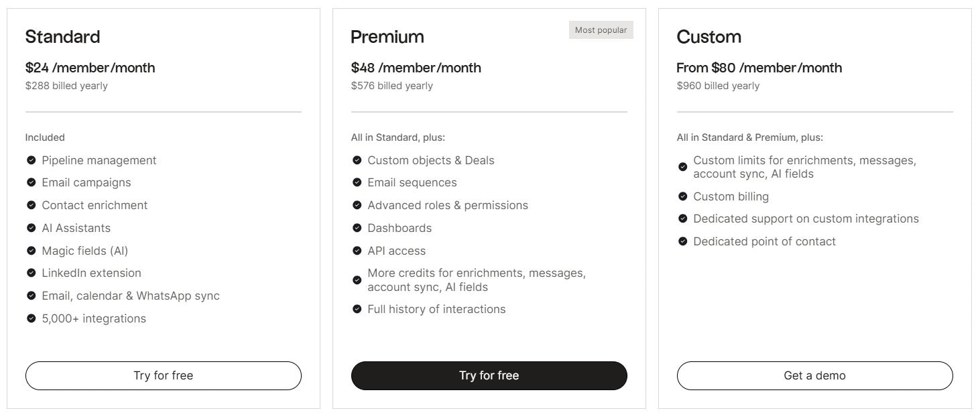Viewport: 980px width, 419px height.
Task: Click checkmark icon next to Dashboards
Action: pos(357,228)
